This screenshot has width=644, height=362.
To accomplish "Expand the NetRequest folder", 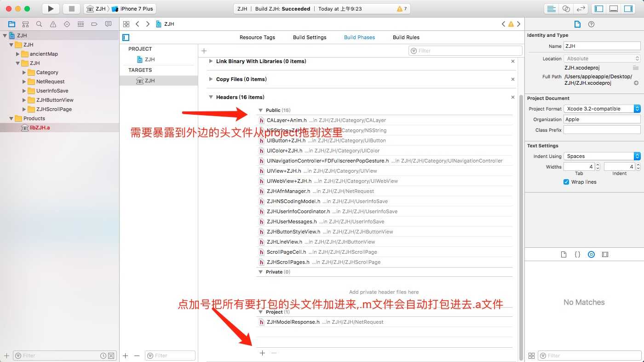I will point(24,82).
